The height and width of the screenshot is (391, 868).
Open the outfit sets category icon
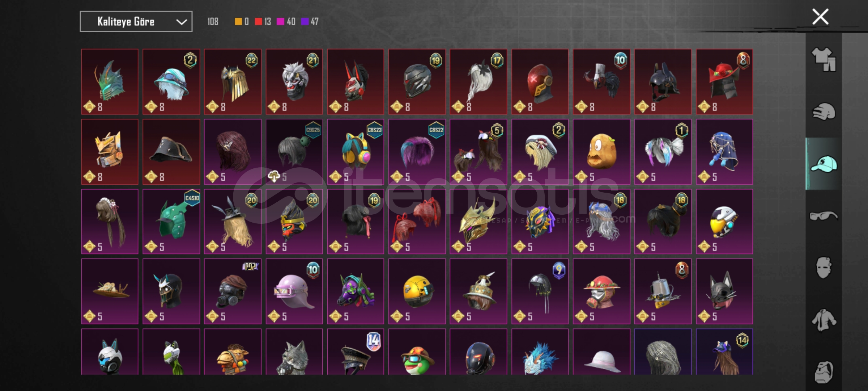pos(824,59)
